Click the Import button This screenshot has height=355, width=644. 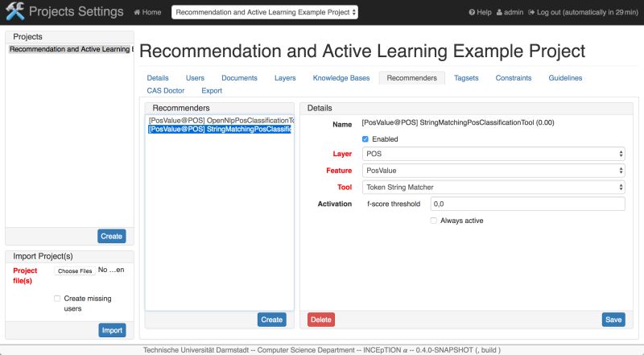[x=112, y=330]
